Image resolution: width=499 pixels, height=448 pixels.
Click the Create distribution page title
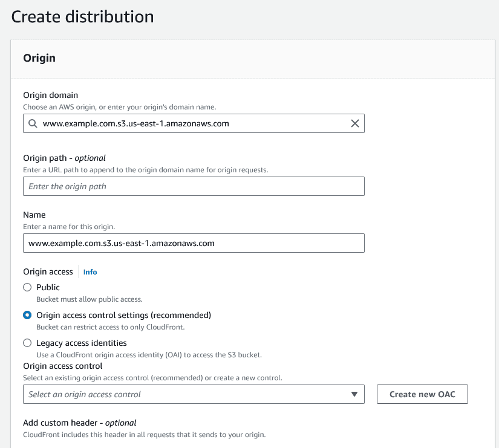82,16
